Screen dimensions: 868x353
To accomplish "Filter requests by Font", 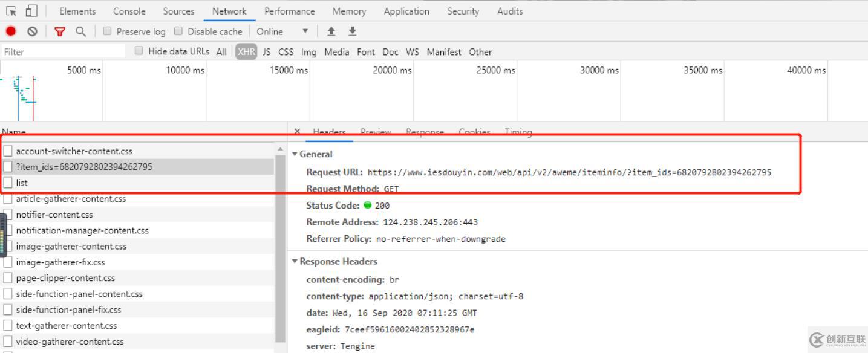I will (x=365, y=52).
